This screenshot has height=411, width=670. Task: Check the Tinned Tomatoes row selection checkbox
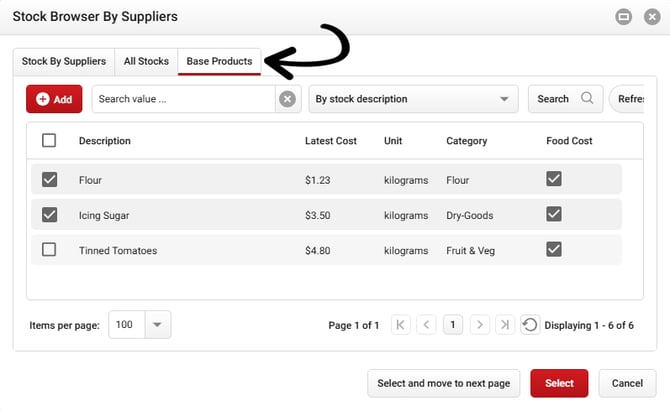coord(49,250)
